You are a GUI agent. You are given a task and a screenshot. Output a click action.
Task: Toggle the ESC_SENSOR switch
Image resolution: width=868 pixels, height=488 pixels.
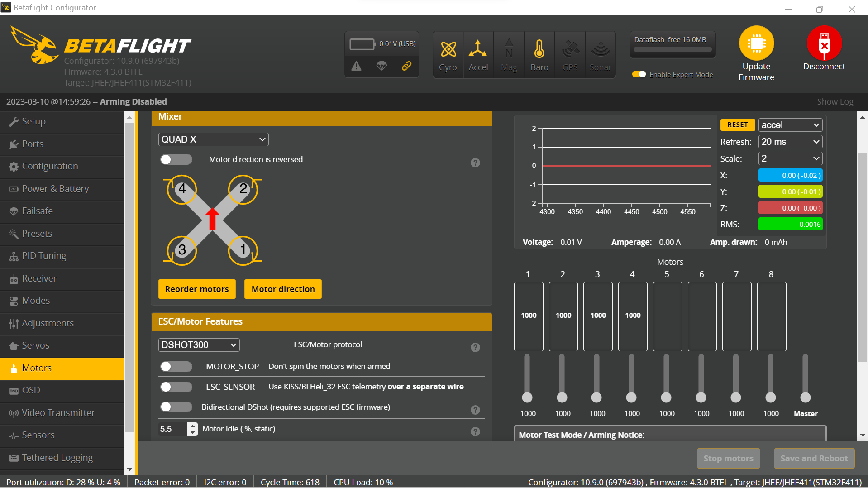[176, 387]
